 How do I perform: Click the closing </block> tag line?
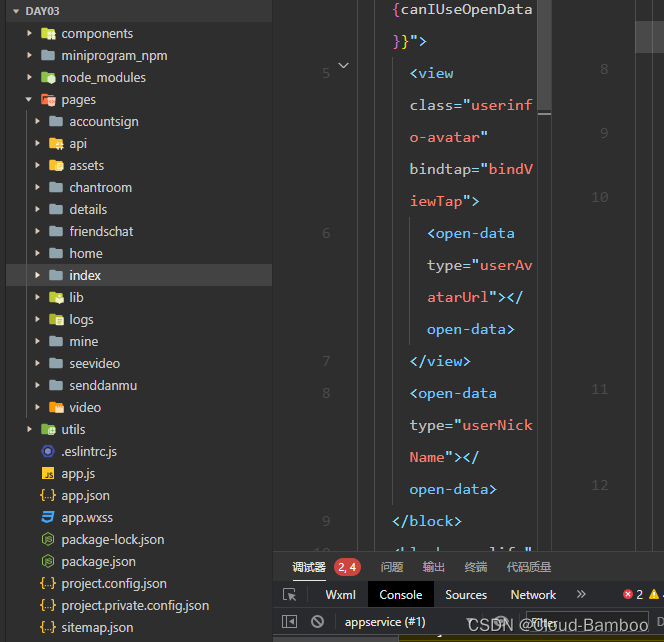pos(427,521)
